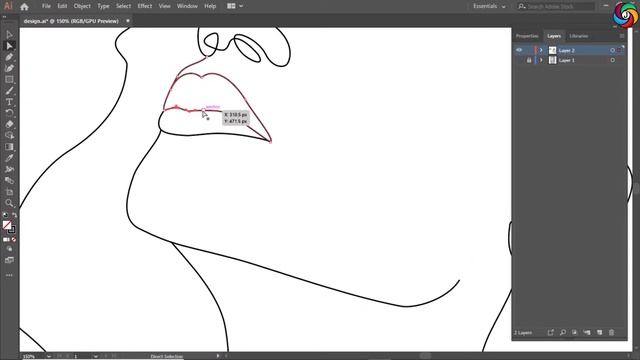Select the Paintbrush tool

(9, 91)
